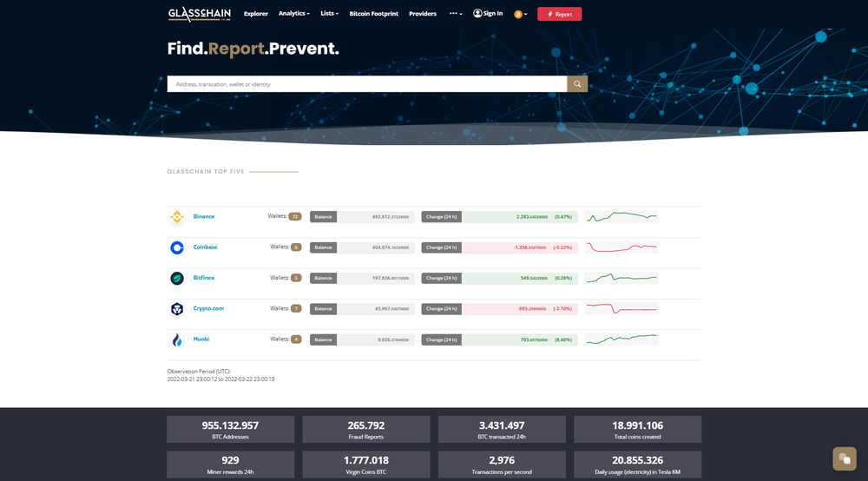Click Binance balance value 492,612
Viewport: 868px width, 481px height.
[x=391, y=217]
